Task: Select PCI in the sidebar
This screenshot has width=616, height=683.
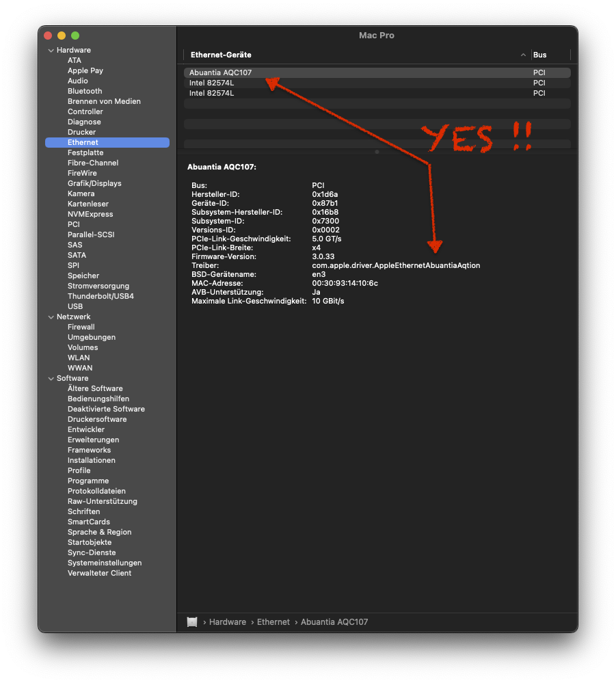Action: (74, 224)
